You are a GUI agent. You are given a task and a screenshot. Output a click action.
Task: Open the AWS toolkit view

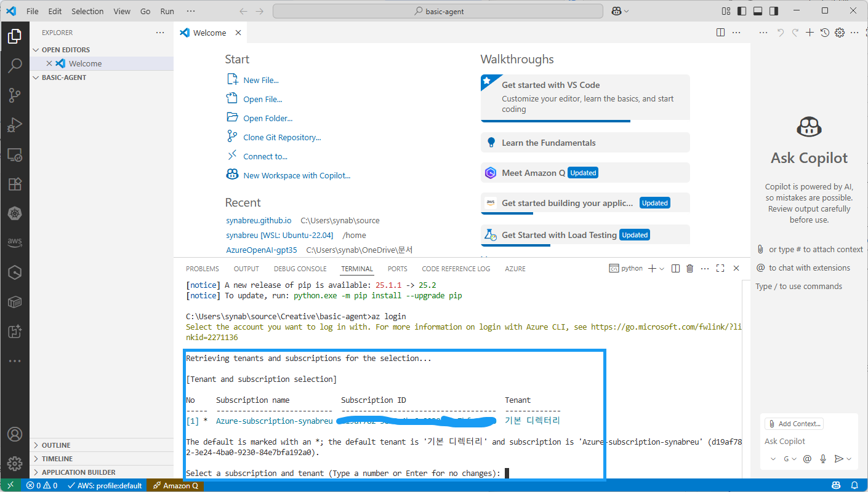click(x=15, y=243)
